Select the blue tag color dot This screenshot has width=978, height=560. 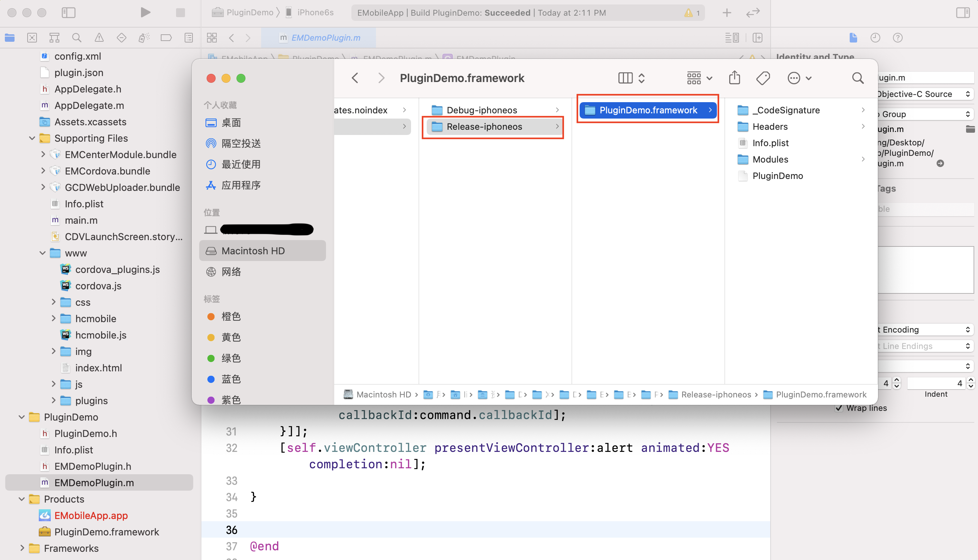(x=211, y=379)
